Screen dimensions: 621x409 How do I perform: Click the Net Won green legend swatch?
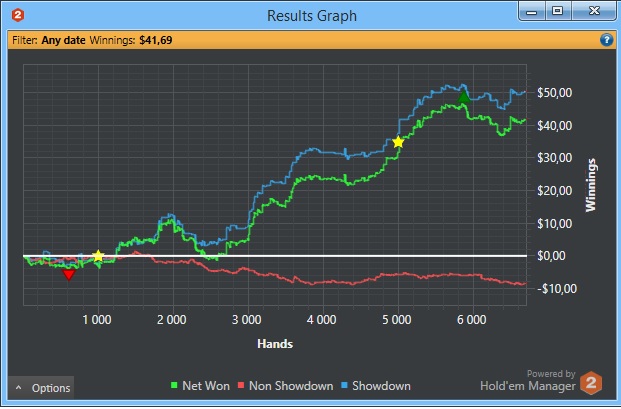click(x=174, y=385)
